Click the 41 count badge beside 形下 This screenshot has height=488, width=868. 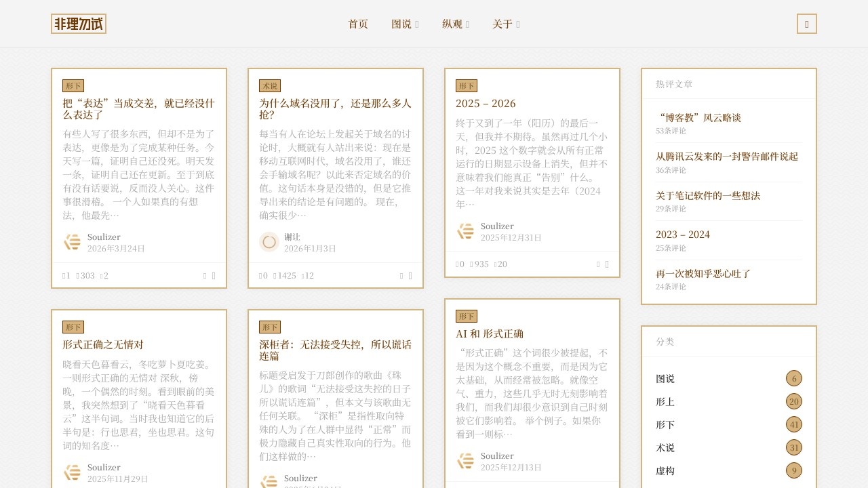[794, 424]
